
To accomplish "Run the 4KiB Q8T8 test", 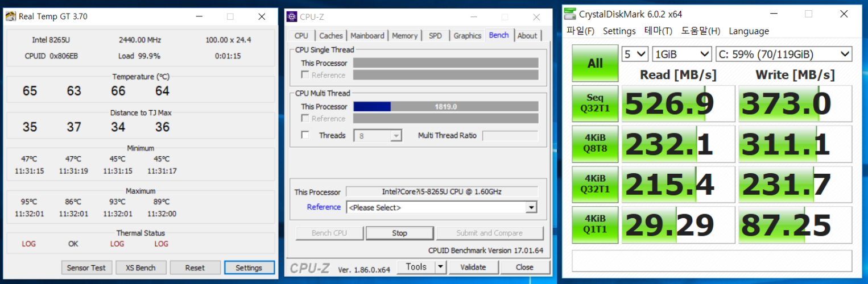I will click(595, 144).
